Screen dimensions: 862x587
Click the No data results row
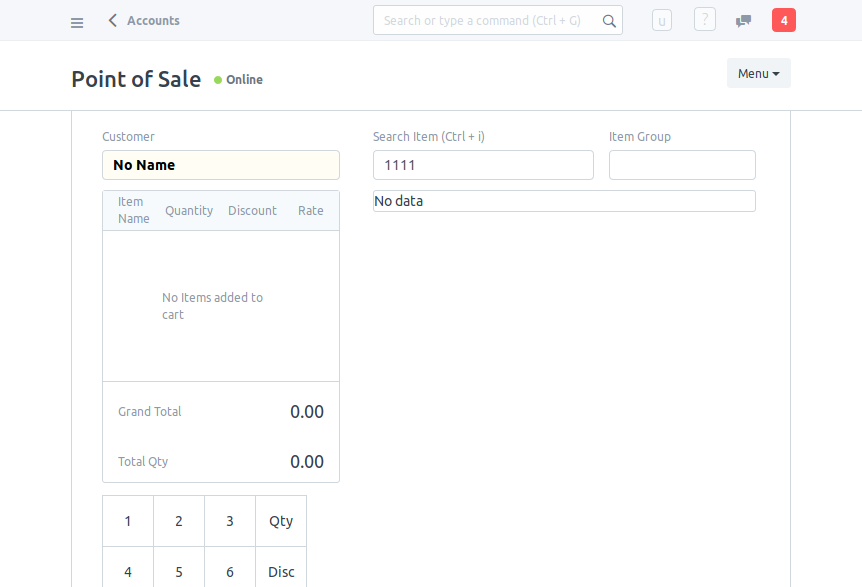pos(563,200)
